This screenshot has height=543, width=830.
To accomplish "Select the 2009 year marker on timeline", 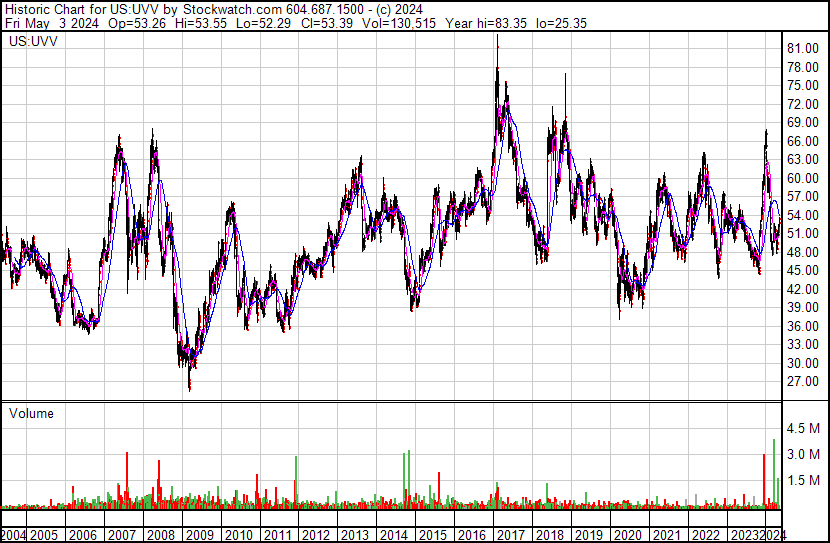I will pos(199,535).
